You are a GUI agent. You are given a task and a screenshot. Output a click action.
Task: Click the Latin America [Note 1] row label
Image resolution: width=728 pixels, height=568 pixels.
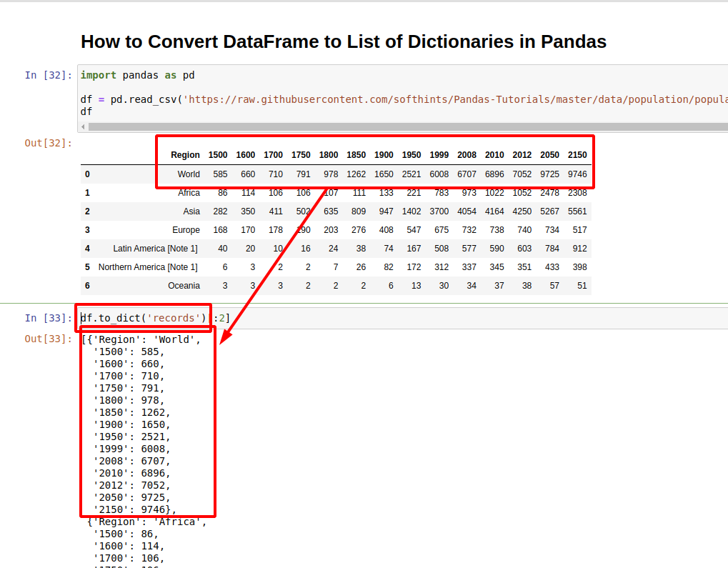tap(155, 248)
